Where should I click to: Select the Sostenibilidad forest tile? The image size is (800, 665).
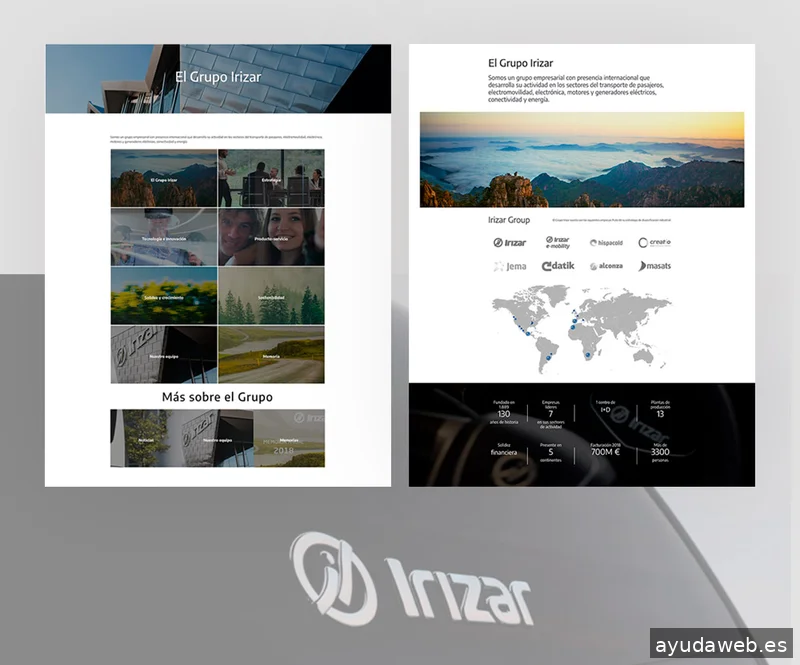(x=271, y=296)
